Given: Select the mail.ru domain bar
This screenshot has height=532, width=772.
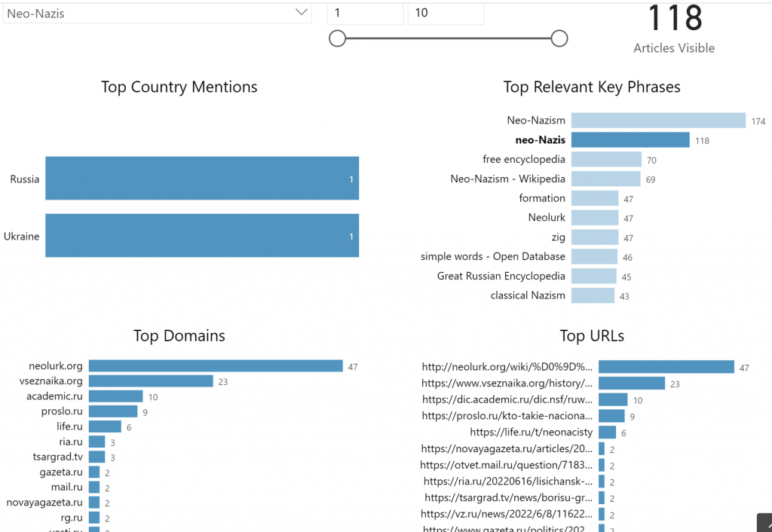Looking at the screenshot, I should (x=94, y=488).
